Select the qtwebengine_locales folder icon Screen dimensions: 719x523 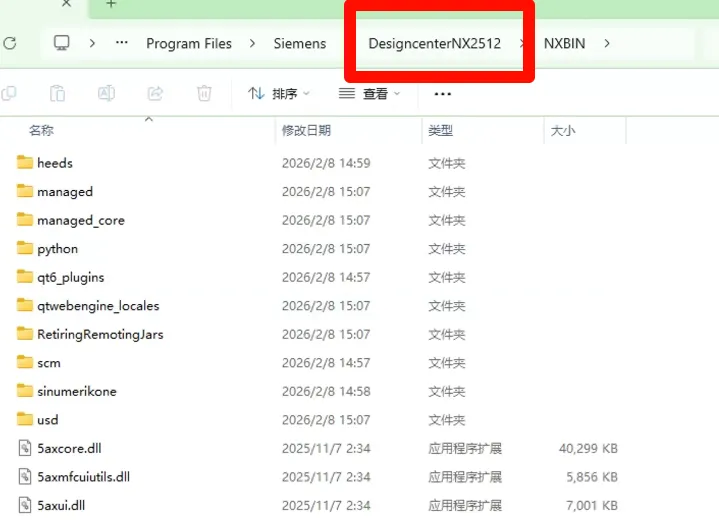tap(25, 305)
